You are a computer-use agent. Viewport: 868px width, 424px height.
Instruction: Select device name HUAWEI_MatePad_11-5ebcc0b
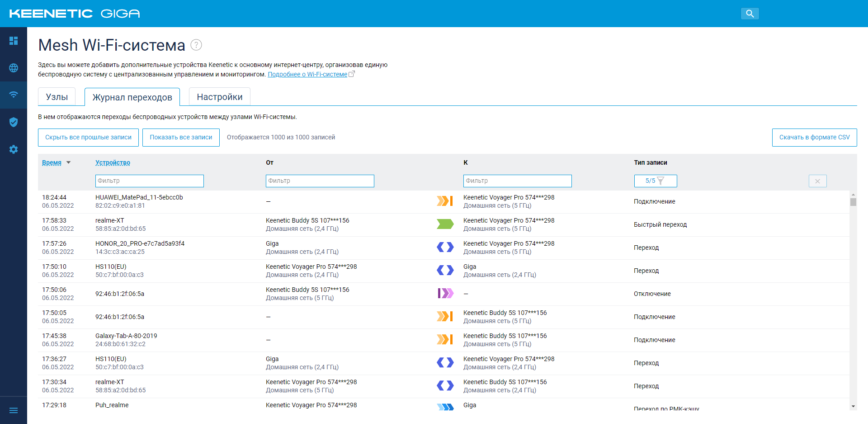tap(139, 197)
